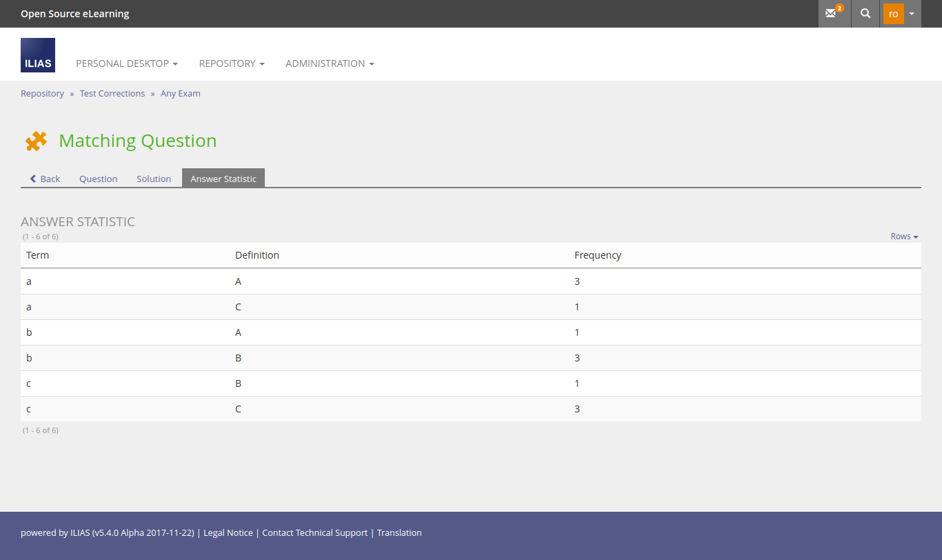Click the puzzle piece question icon
The height and width of the screenshot is (560, 942).
click(36, 141)
